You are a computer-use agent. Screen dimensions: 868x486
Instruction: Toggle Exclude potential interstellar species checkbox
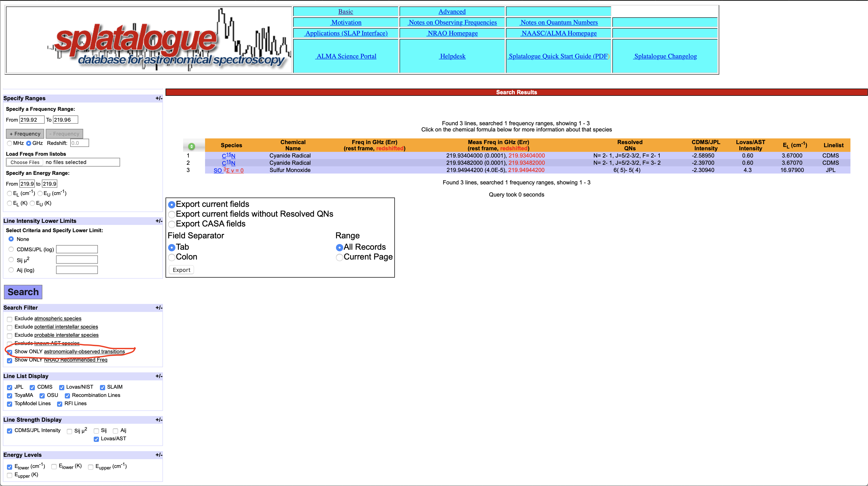point(10,327)
